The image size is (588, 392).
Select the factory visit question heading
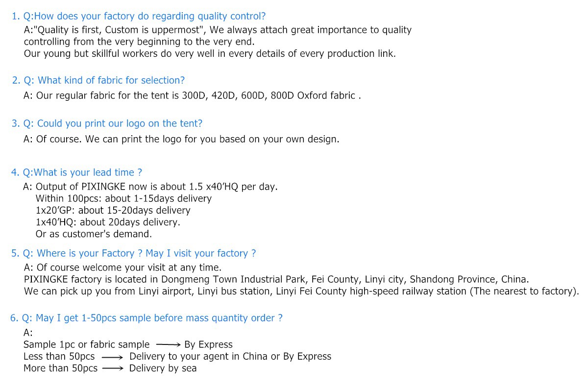click(133, 253)
